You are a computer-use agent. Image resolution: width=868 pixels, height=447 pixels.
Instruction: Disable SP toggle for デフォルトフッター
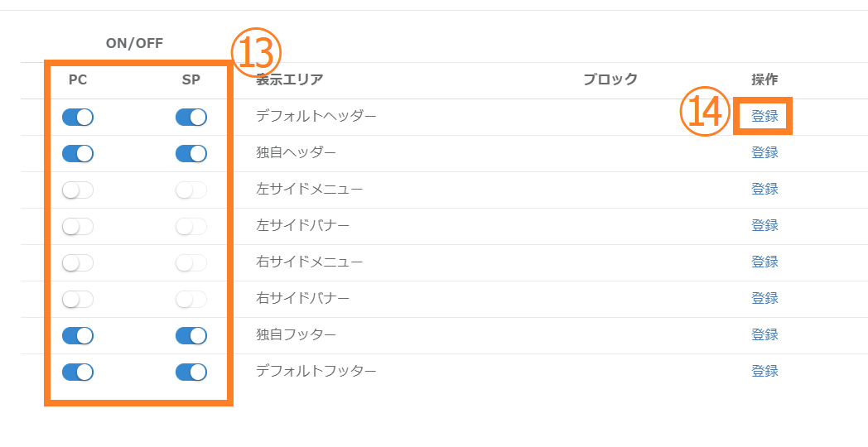click(x=191, y=372)
